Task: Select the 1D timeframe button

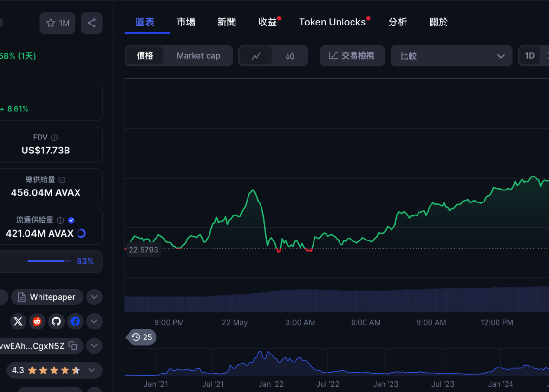Action: click(530, 55)
